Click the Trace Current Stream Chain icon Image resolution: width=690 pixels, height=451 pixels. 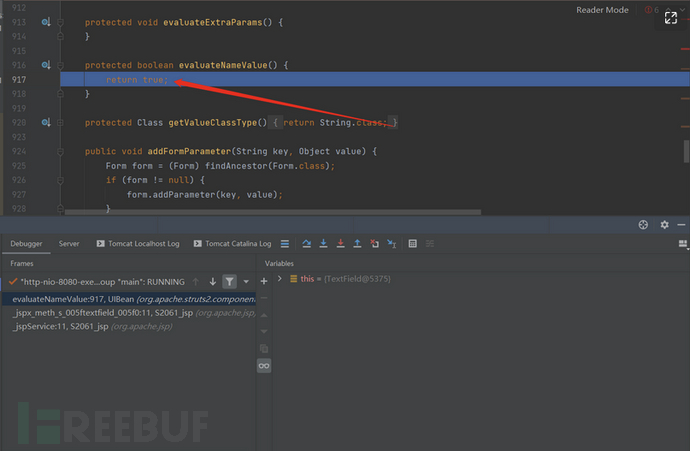click(430, 243)
